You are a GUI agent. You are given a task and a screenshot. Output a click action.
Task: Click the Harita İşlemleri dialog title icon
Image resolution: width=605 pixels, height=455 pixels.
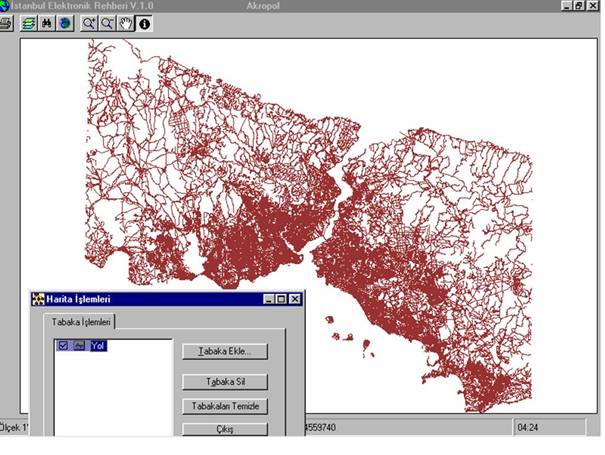tap(39, 299)
